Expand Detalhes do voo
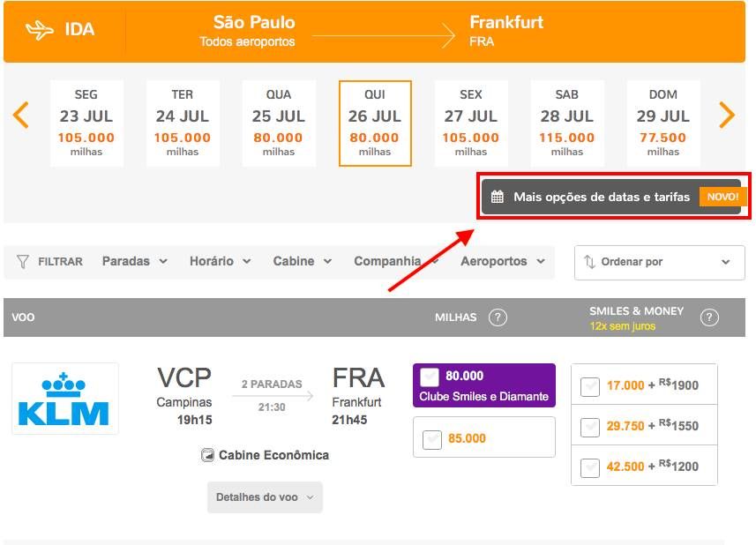756x545 pixels. click(x=265, y=497)
